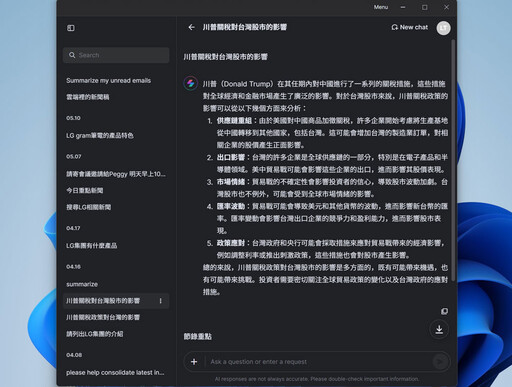Open '今日重點新聞' chat
Viewport: 512px width, 387px height.
(x=85, y=191)
